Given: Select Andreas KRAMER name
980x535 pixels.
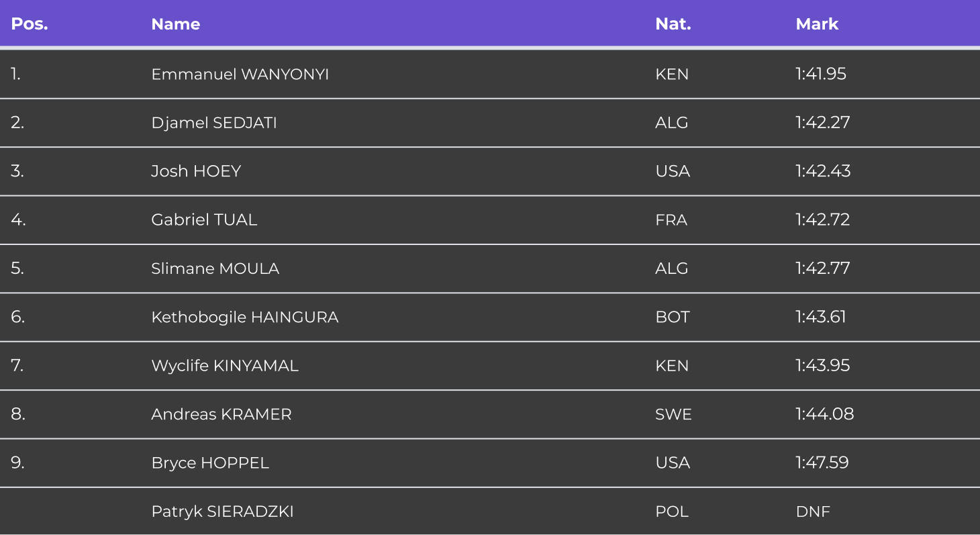Looking at the screenshot, I should [x=222, y=414].
